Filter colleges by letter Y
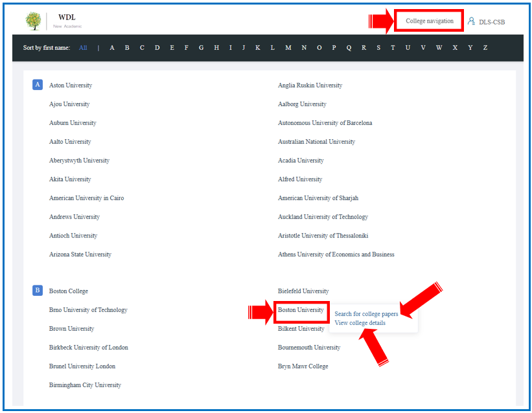Viewport: 532px width, 413px height. (x=470, y=48)
